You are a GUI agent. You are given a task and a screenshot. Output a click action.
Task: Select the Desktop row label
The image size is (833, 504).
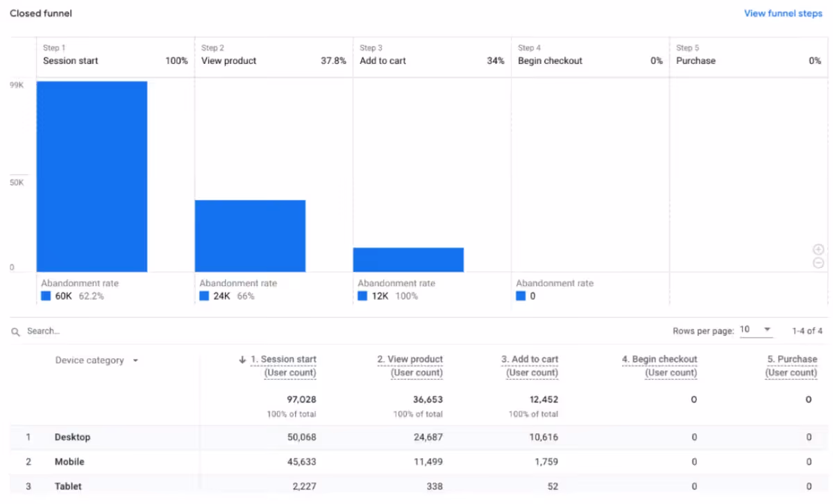point(72,437)
